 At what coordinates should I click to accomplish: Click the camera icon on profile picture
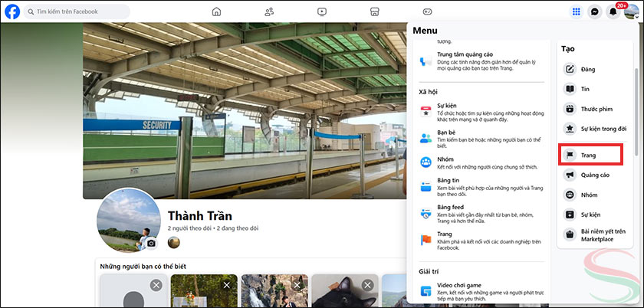pyautogui.click(x=152, y=243)
